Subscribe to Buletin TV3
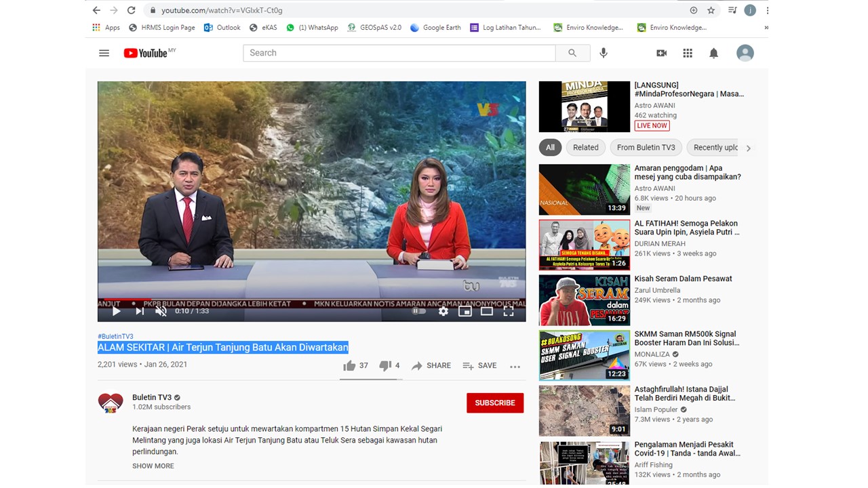 (x=495, y=403)
